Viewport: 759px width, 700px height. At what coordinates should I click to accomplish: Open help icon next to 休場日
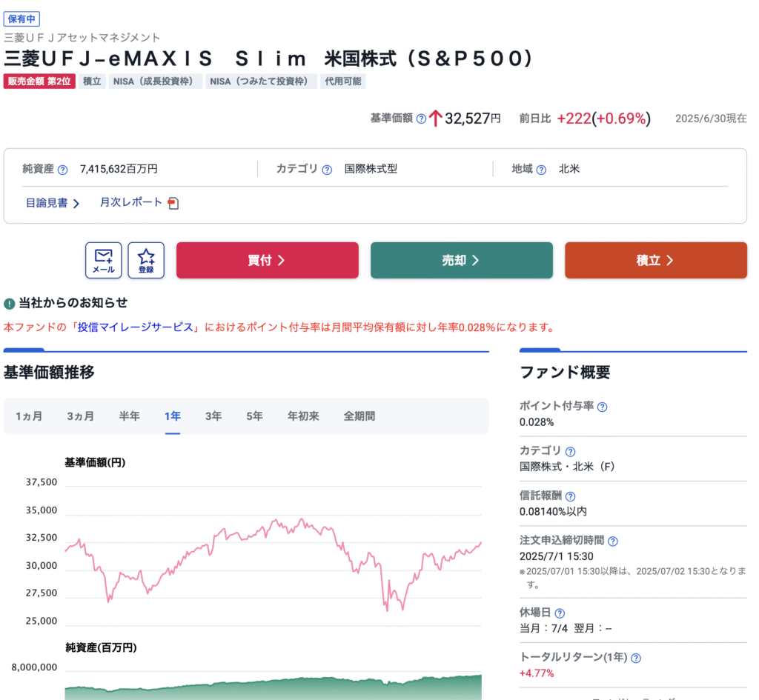click(560, 613)
